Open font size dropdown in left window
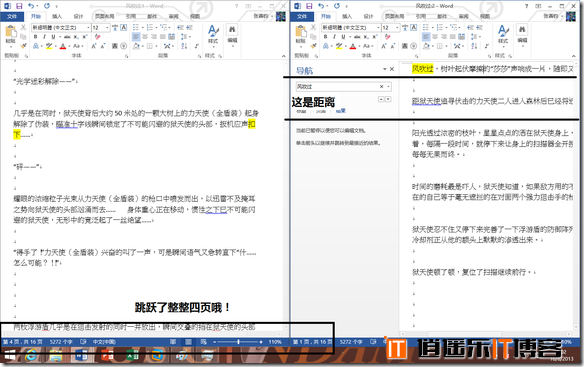This screenshot has height=367, width=584. (x=107, y=27)
